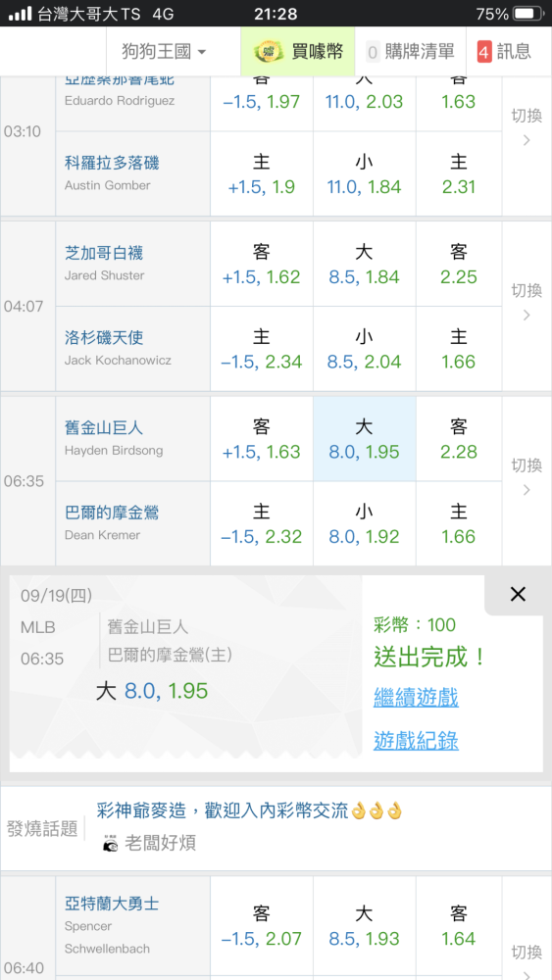Screen dimensions: 552x980
Task: Click the avatar icon beside 老闆好煩
Action: coord(110,843)
